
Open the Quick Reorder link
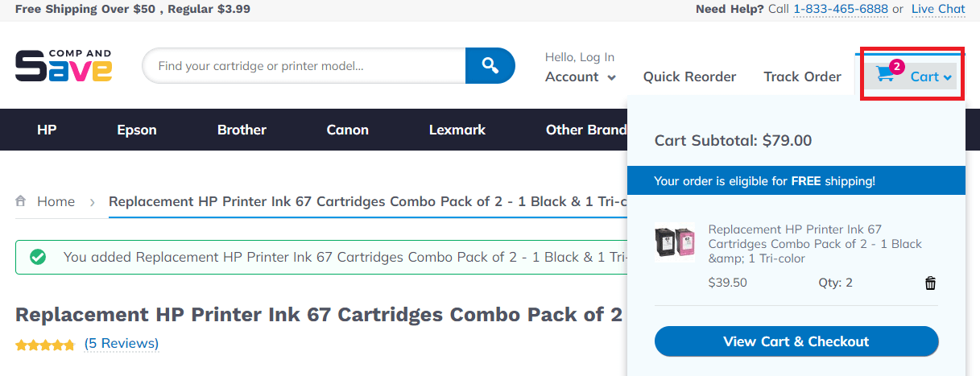point(689,76)
